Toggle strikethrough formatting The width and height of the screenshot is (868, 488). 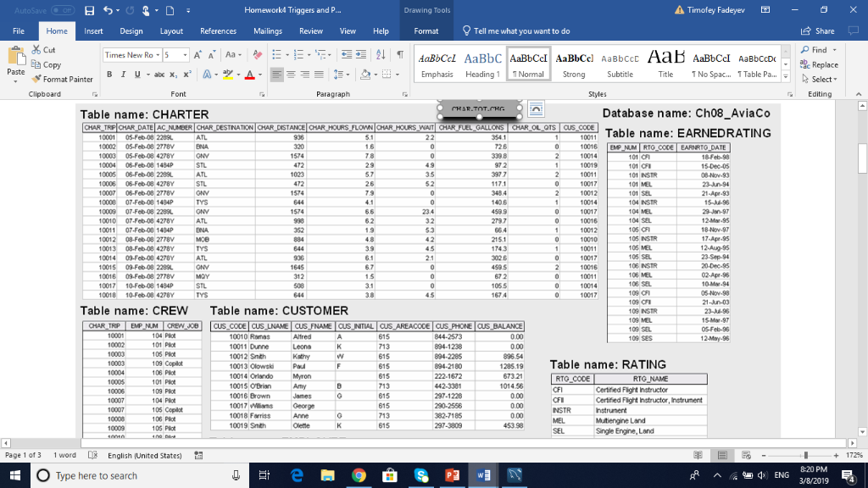[x=158, y=74]
